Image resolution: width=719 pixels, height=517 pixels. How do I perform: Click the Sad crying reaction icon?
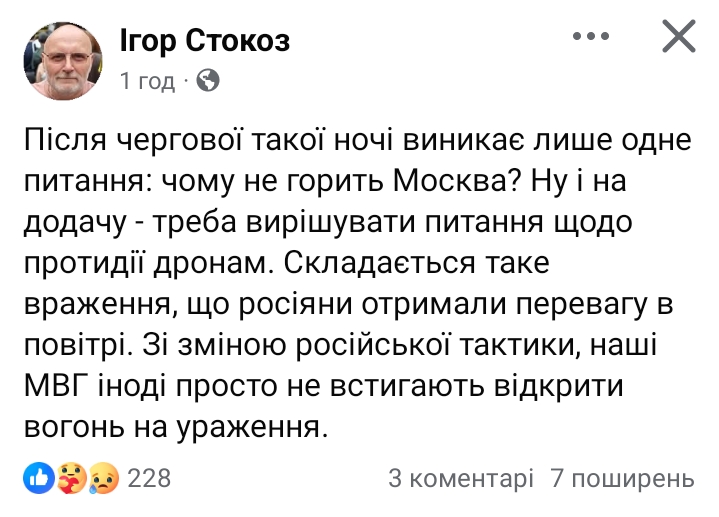tap(99, 477)
